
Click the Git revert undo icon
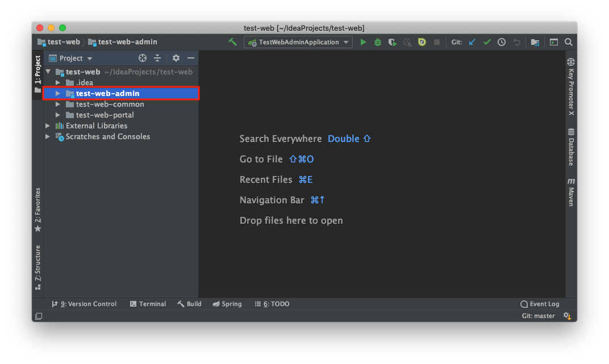click(x=516, y=42)
